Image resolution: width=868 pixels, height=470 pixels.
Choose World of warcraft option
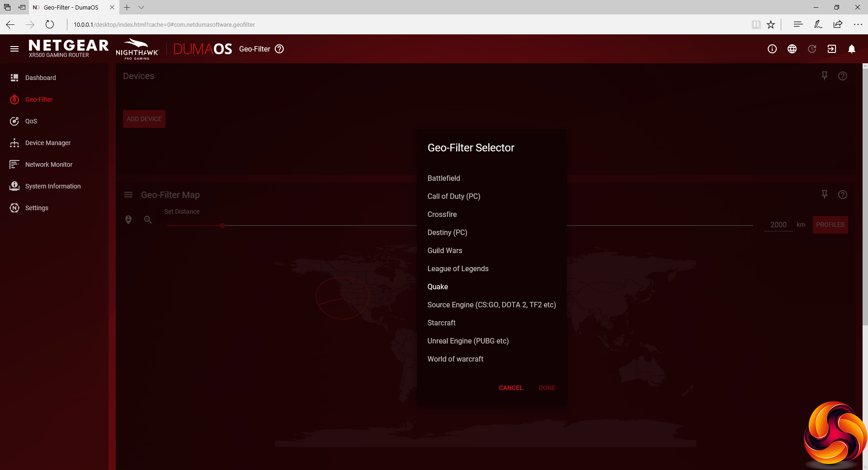[x=492, y=359]
